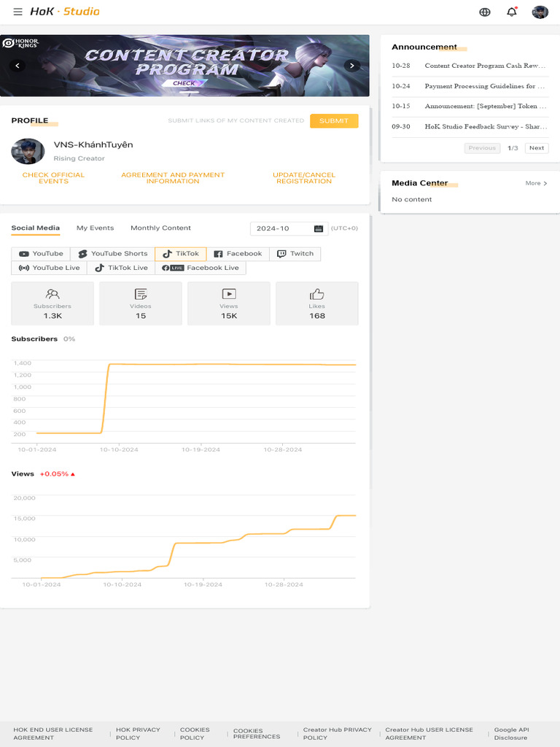
Task: Select the Facebook platform tab
Action: coord(238,253)
